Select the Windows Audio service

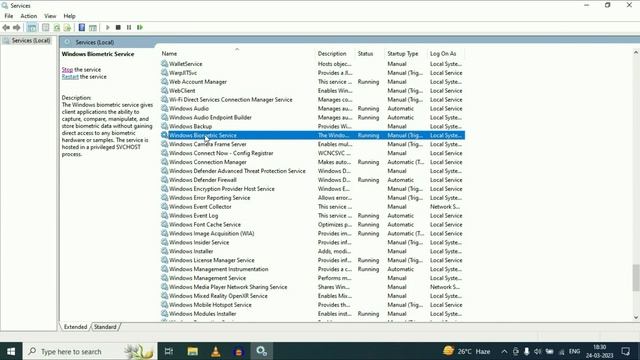click(312, 109)
